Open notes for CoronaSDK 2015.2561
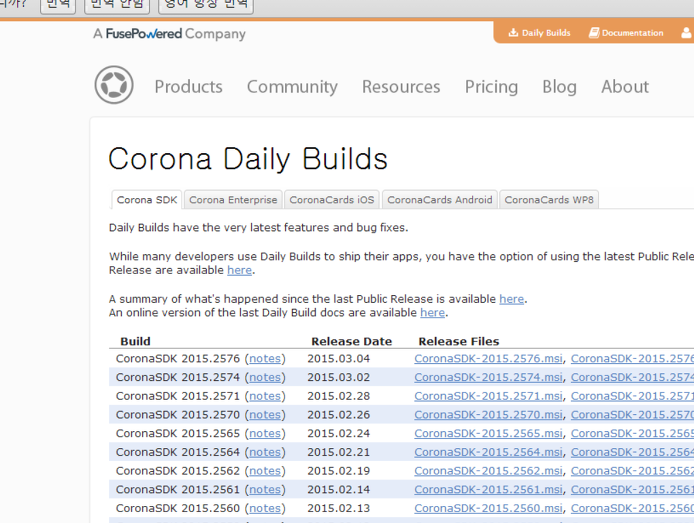Image resolution: width=694 pixels, height=523 pixels. [x=265, y=490]
